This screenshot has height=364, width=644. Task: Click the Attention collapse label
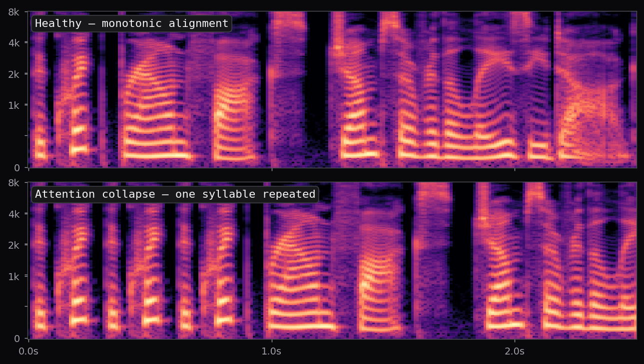pos(174,194)
